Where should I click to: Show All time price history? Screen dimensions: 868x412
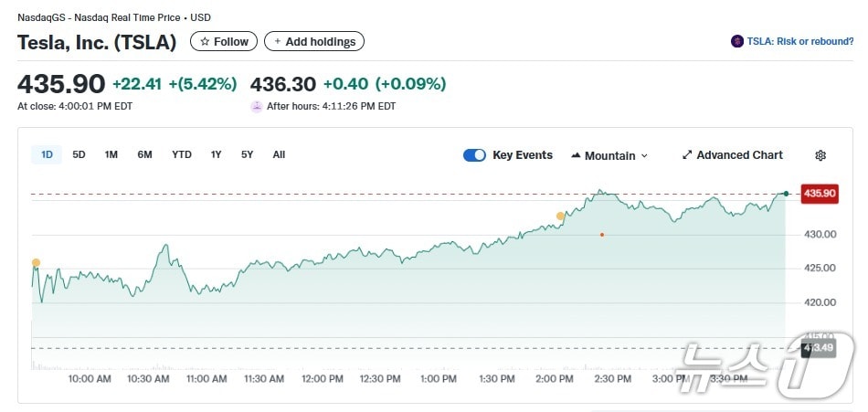point(279,154)
